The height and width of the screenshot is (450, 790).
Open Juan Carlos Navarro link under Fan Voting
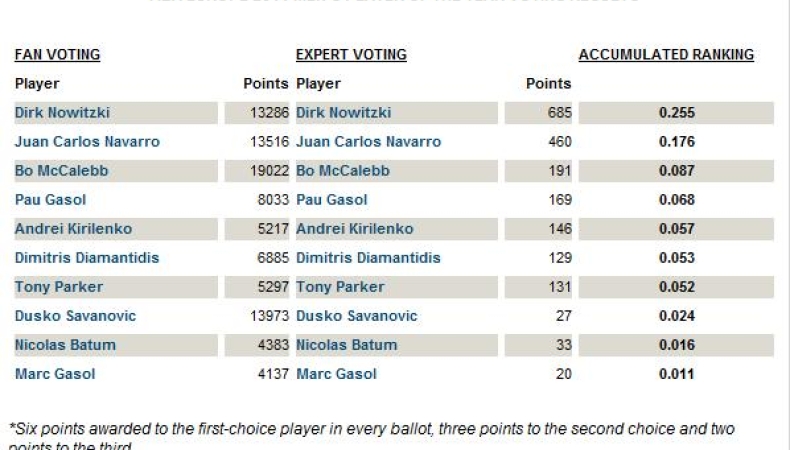pyautogui.click(x=87, y=142)
